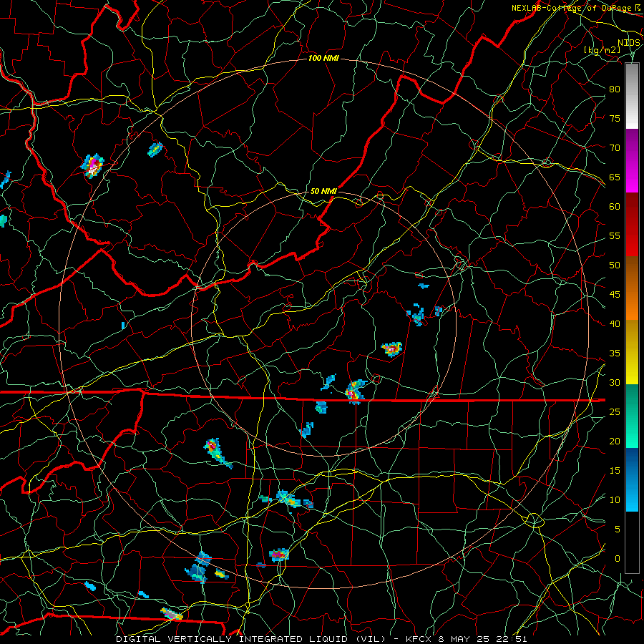Click the 22:51 timestamp
Viewport: 644px width, 644px height.
(513, 639)
